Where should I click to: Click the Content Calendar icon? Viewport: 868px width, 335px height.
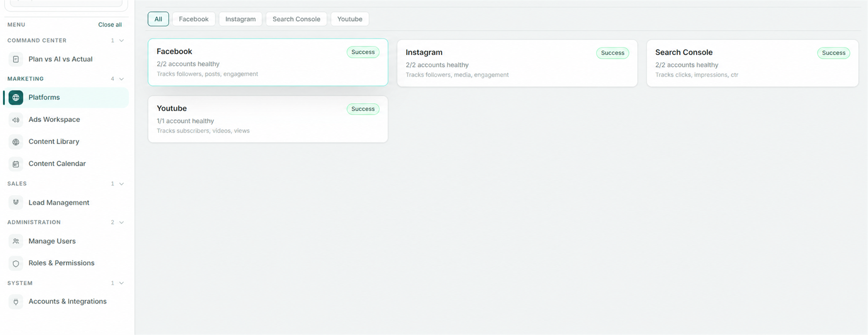16,164
